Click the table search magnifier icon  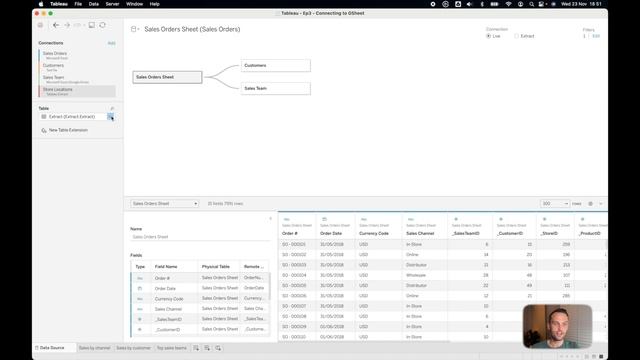[112, 109]
